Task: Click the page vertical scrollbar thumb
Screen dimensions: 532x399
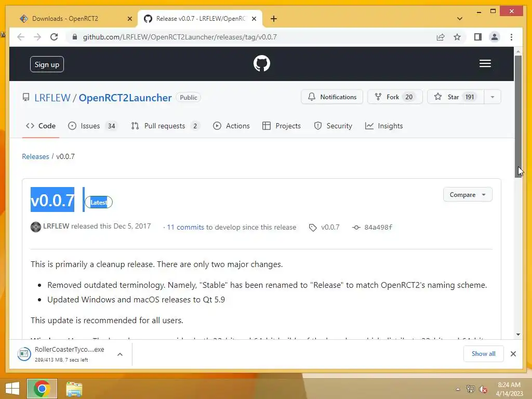Action: coord(518,116)
